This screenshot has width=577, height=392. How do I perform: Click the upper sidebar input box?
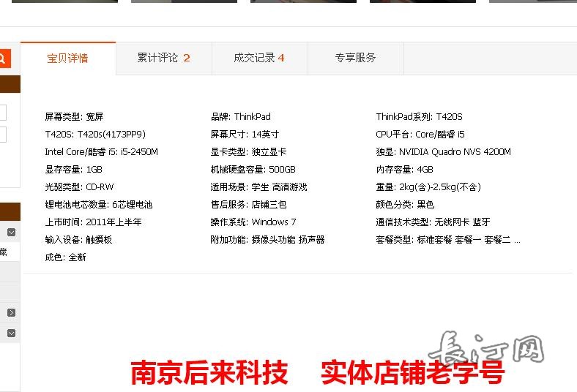coord(3,113)
